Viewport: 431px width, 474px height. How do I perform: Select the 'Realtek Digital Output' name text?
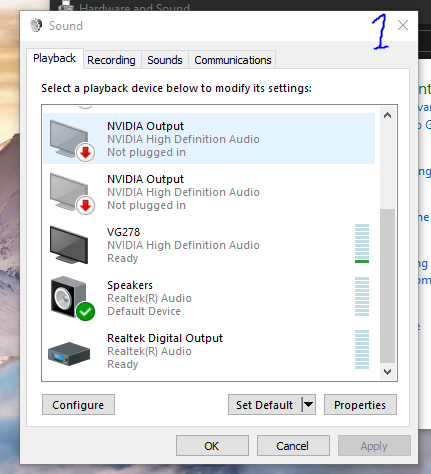(x=165, y=338)
